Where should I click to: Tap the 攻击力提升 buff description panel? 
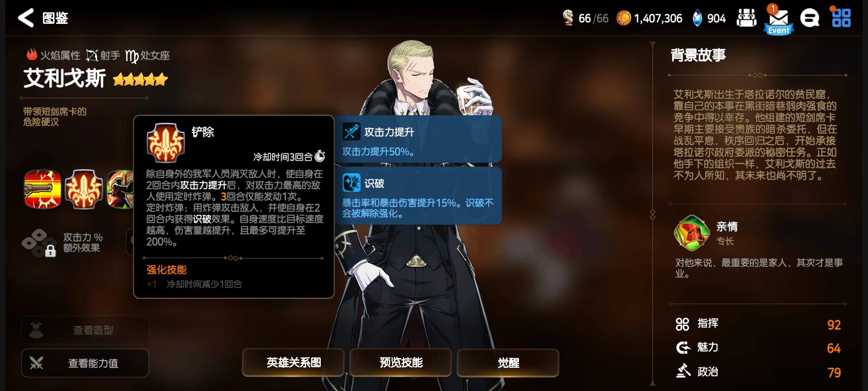418,139
